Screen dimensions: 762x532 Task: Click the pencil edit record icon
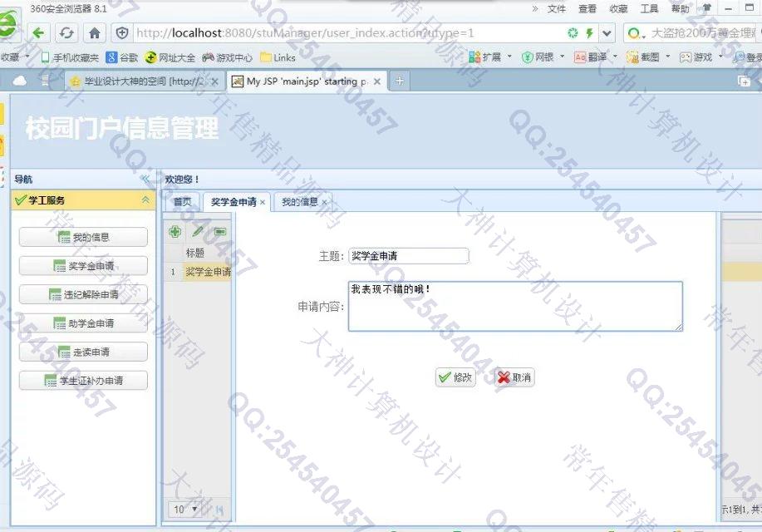[197, 231]
